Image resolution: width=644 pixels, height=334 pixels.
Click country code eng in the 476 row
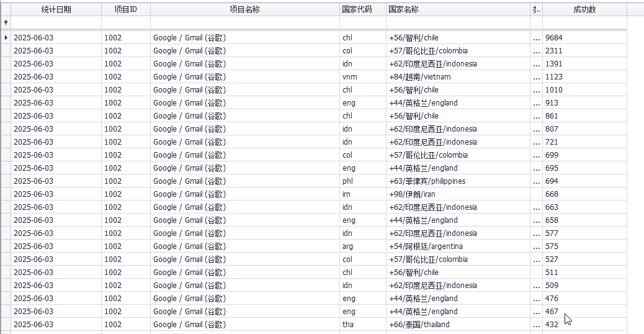click(x=363, y=299)
